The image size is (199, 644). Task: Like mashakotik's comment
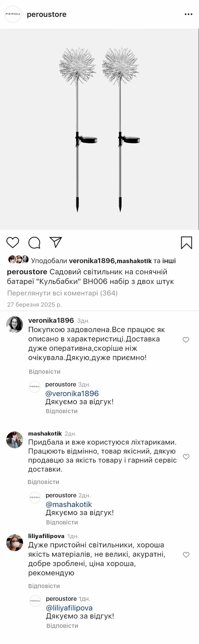tap(186, 457)
